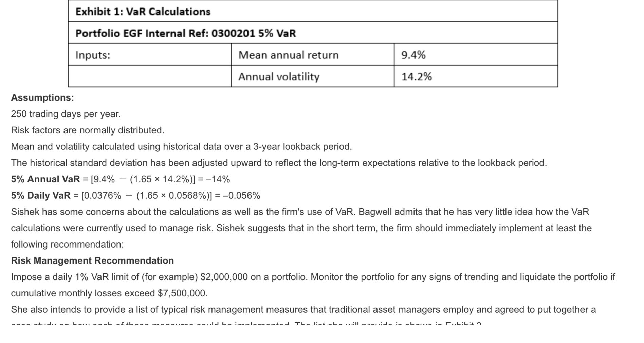Click the "Mean annual return" cell
The width and height of the screenshot is (644, 343).
pyautogui.click(x=289, y=55)
